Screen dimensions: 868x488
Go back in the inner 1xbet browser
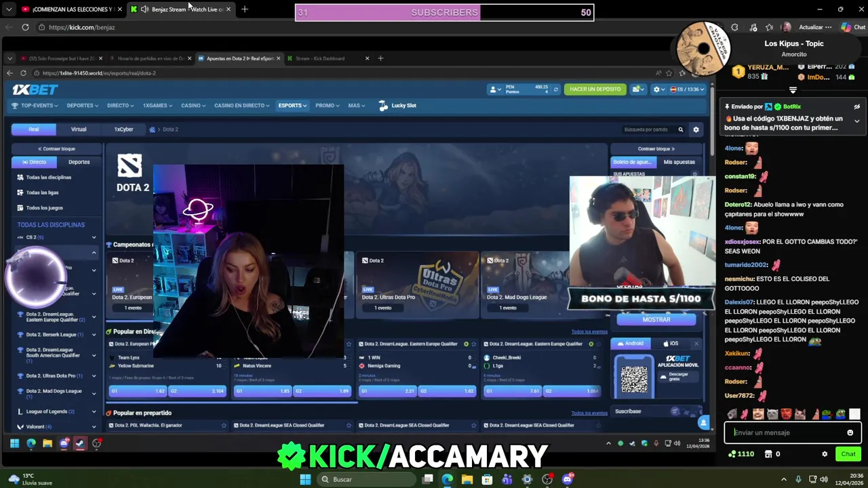pyautogui.click(x=9, y=73)
